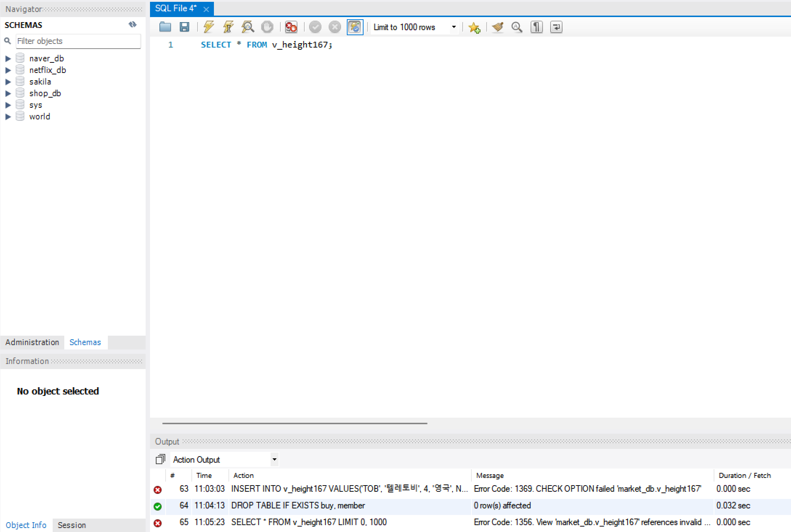
Task: Click the editor horizontal scrollbar
Action: [x=295, y=423]
